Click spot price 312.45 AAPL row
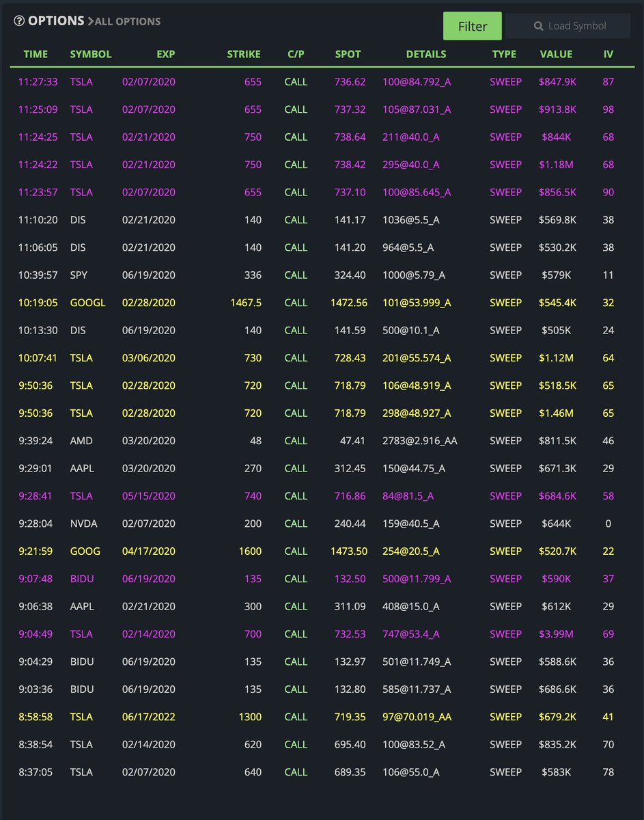644x820 pixels. click(x=350, y=469)
